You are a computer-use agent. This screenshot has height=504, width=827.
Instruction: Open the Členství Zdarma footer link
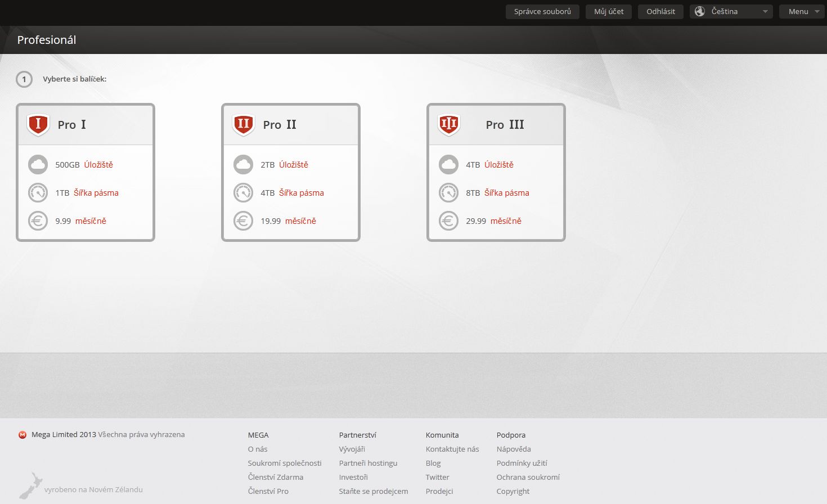coord(276,477)
